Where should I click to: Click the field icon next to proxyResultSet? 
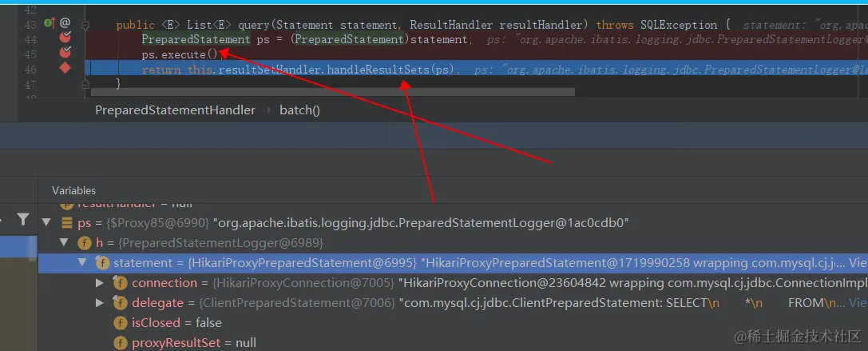pos(120,343)
